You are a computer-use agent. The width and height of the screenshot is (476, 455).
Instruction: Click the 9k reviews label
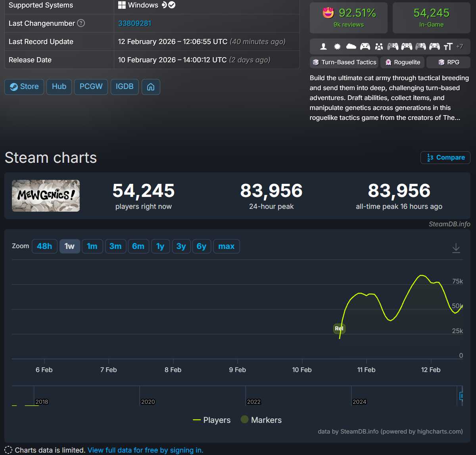pyautogui.click(x=349, y=25)
